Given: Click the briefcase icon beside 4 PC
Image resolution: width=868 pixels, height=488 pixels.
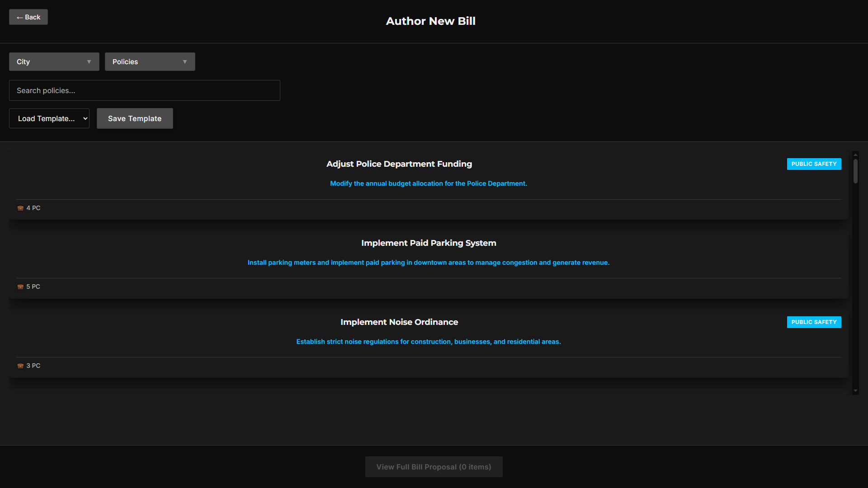Looking at the screenshot, I should tap(20, 208).
